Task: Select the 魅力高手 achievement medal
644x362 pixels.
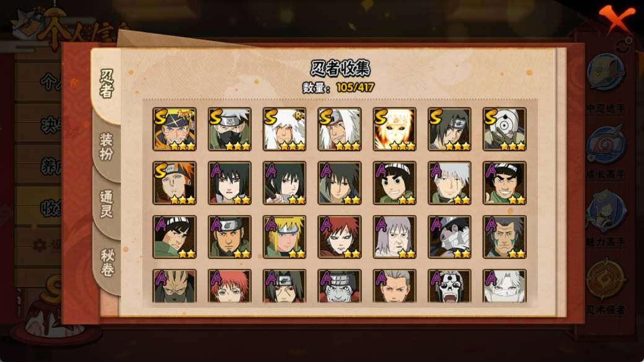Action: (606, 219)
